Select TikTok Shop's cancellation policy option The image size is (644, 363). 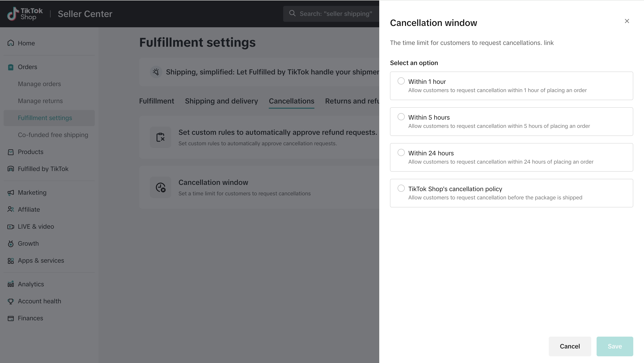point(401,188)
